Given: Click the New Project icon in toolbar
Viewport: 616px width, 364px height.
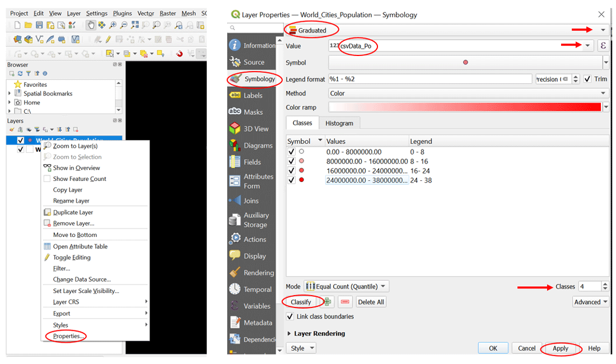Looking at the screenshot, I should [17, 25].
